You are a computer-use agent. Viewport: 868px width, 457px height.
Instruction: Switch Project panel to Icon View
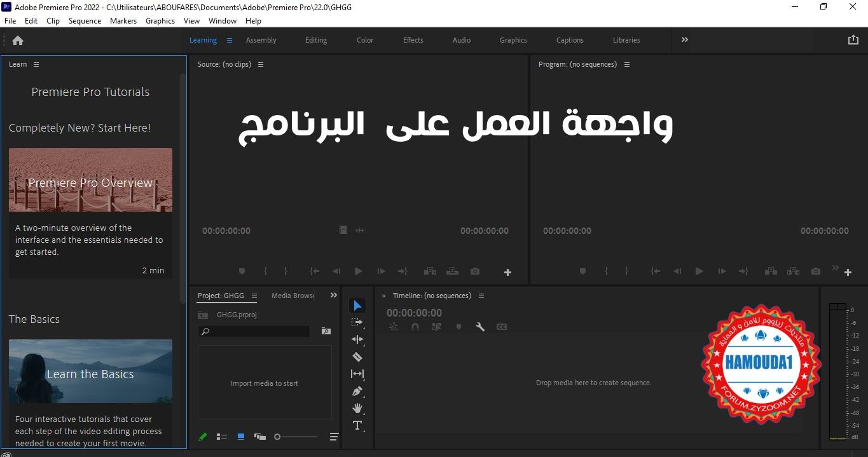coord(241,437)
